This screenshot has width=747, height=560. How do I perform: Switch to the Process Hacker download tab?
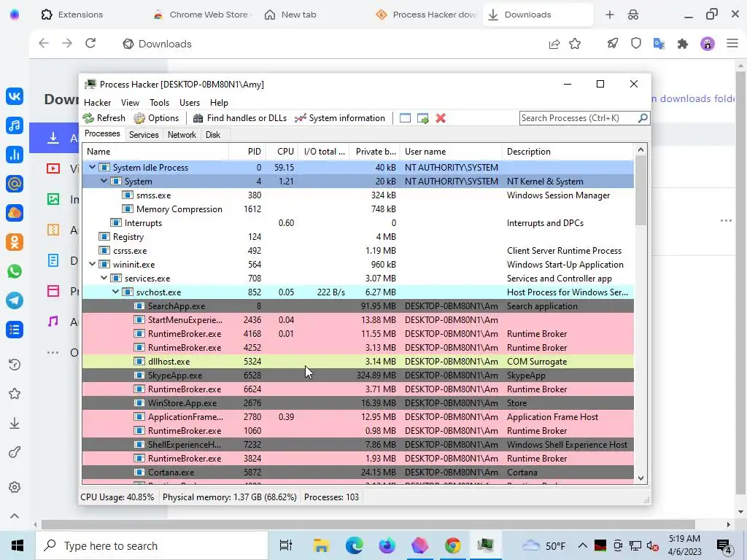point(426,15)
